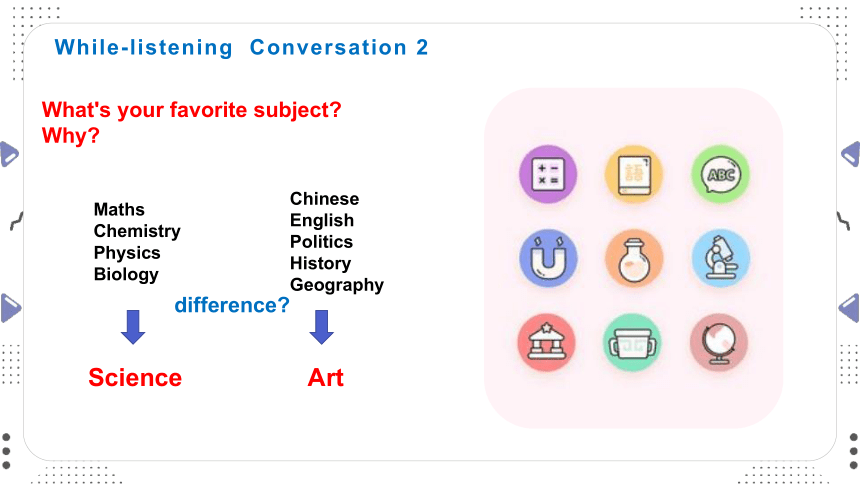This screenshot has width=860, height=484.
Task: Click the red Art label
Action: click(x=326, y=378)
